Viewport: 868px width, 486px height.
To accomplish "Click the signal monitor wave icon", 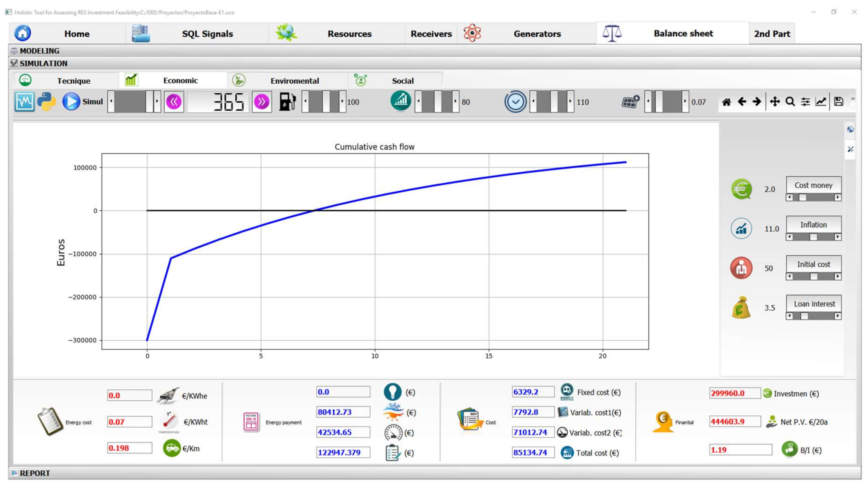I will pyautogui.click(x=24, y=101).
